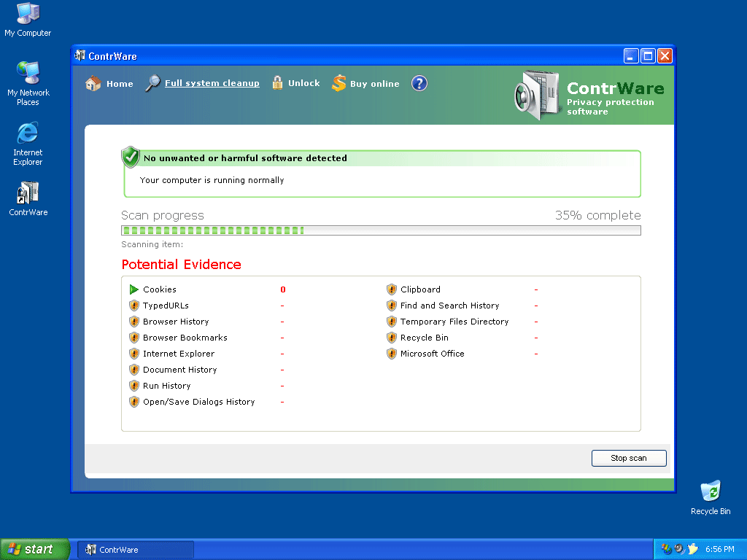Click the Microsoft Office evidence entry
This screenshot has height=560, width=747.
[432, 354]
